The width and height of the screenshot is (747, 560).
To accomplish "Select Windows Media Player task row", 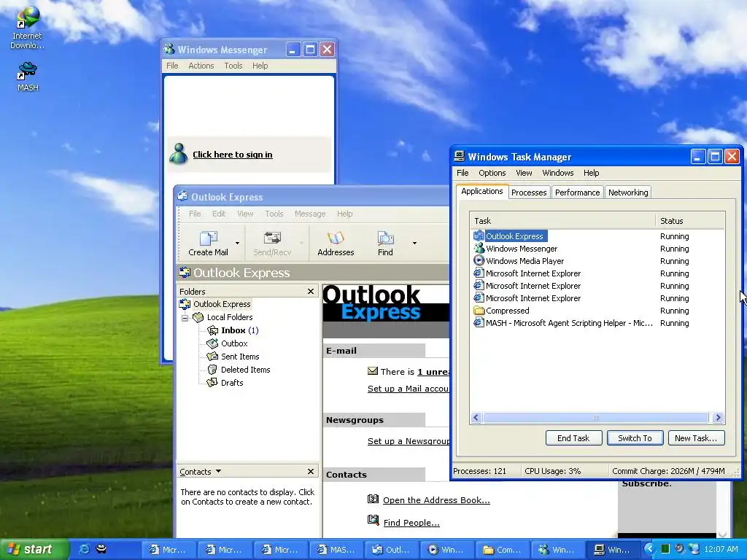I will (597, 261).
